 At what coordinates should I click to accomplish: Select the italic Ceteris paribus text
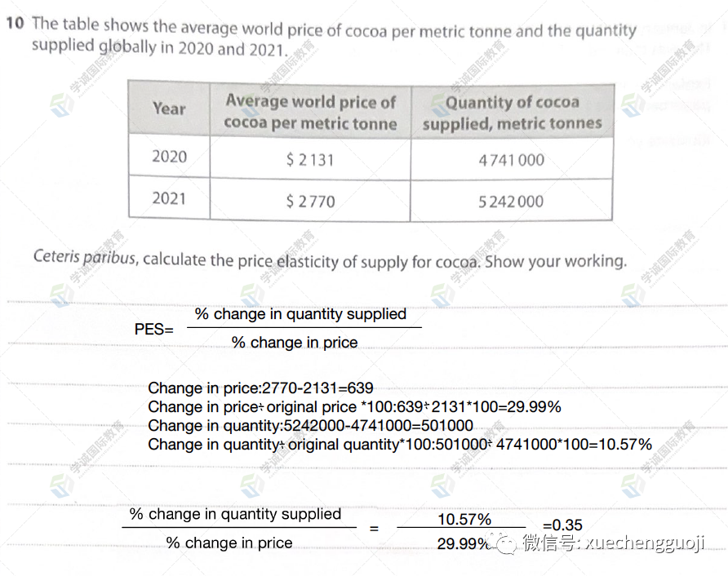[85, 257]
